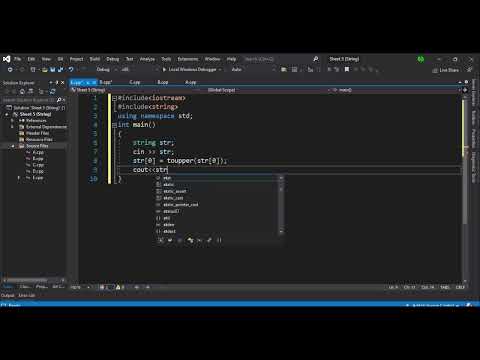Click the magnifier icon beside the search box
The width and height of the screenshot is (480, 360).
pos(316,59)
